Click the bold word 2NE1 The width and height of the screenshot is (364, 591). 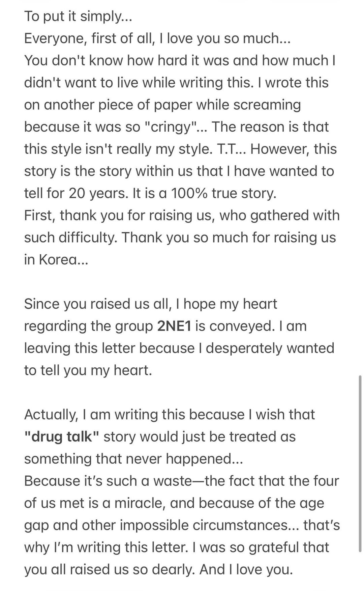pos(174,326)
